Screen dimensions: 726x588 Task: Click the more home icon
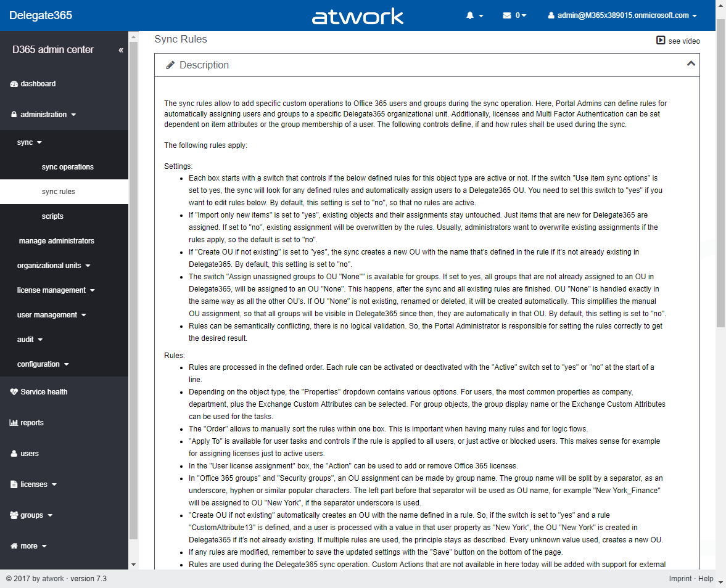(x=14, y=546)
